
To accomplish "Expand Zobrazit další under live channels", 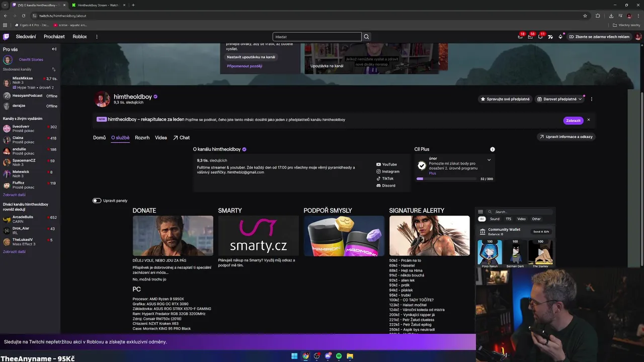I will click(x=14, y=195).
